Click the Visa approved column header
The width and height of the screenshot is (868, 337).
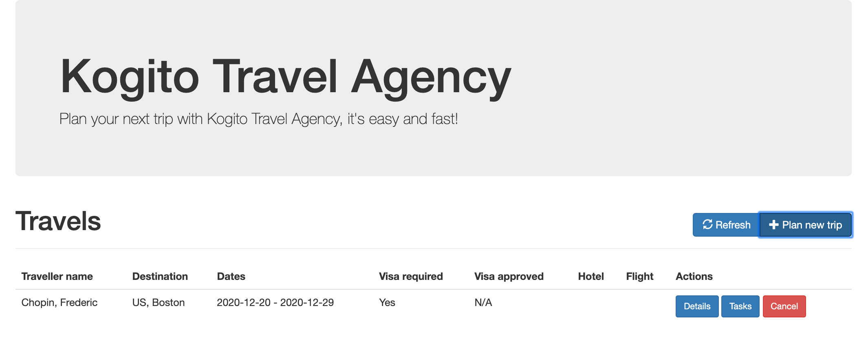(x=509, y=276)
